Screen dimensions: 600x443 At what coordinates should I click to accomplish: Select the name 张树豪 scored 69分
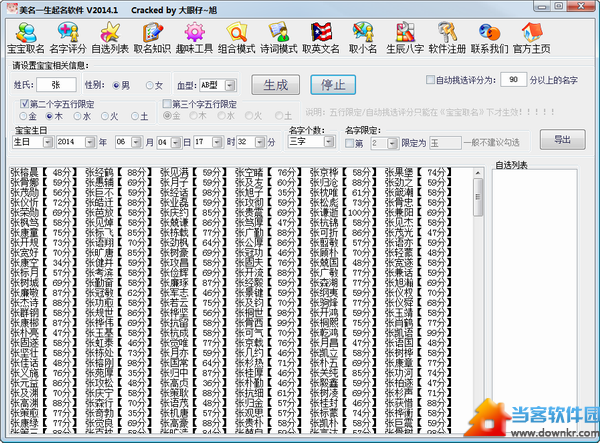[x=192, y=252]
